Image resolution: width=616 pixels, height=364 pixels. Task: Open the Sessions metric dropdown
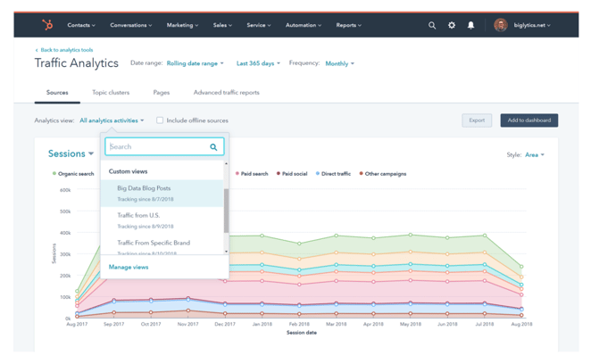pyautogui.click(x=71, y=153)
